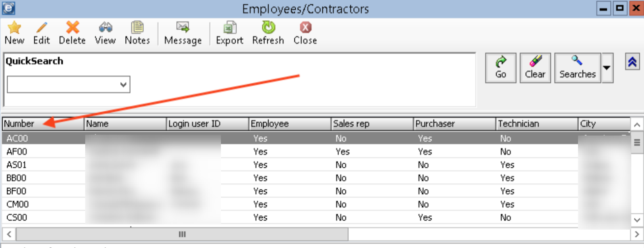Select the AC00 row
Viewport: 644px width, 248px height.
click(x=316, y=138)
